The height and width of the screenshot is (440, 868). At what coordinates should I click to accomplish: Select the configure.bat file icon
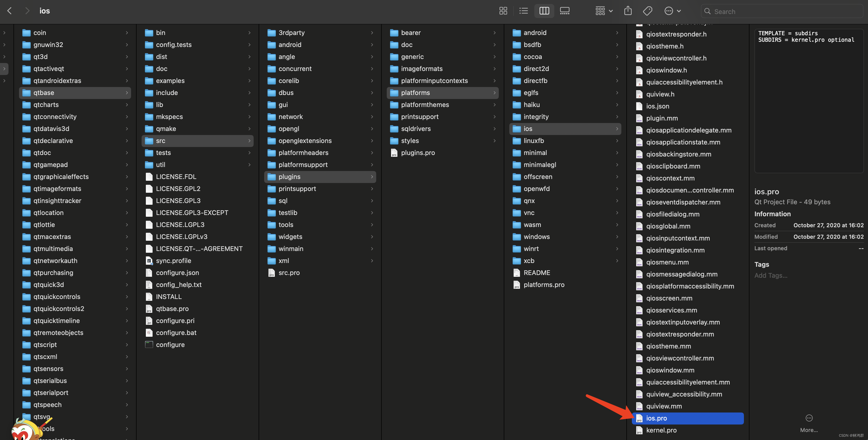[x=149, y=332]
